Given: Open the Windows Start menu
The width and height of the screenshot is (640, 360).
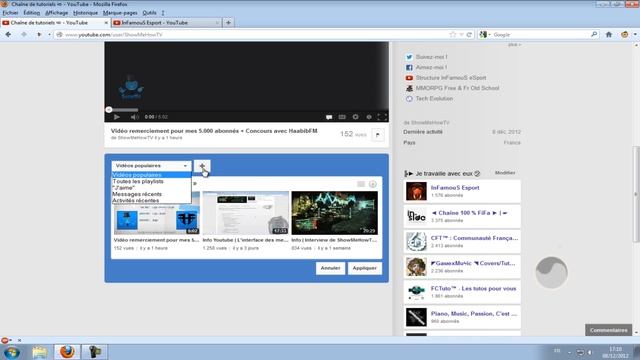Looking at the screenshot, I should 11,352.
